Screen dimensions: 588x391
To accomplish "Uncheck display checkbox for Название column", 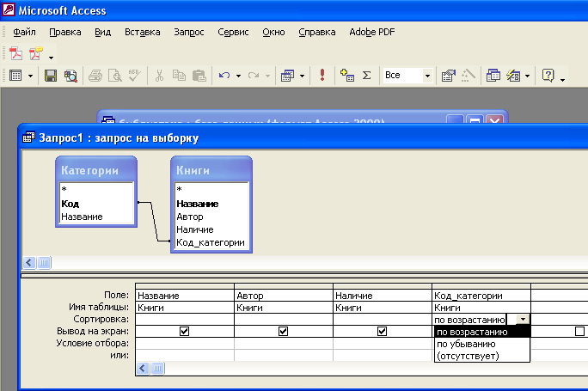I will pyautogui.click(x=184, y=332).
